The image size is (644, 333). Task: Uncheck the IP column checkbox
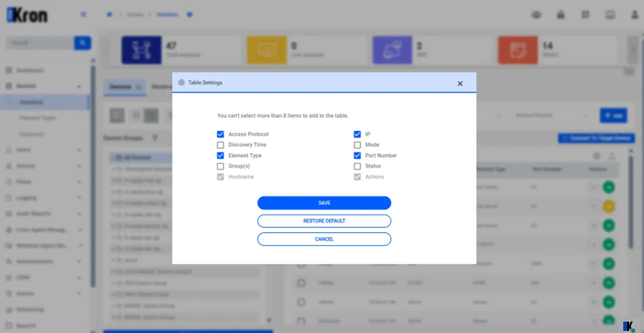point(357,134)
